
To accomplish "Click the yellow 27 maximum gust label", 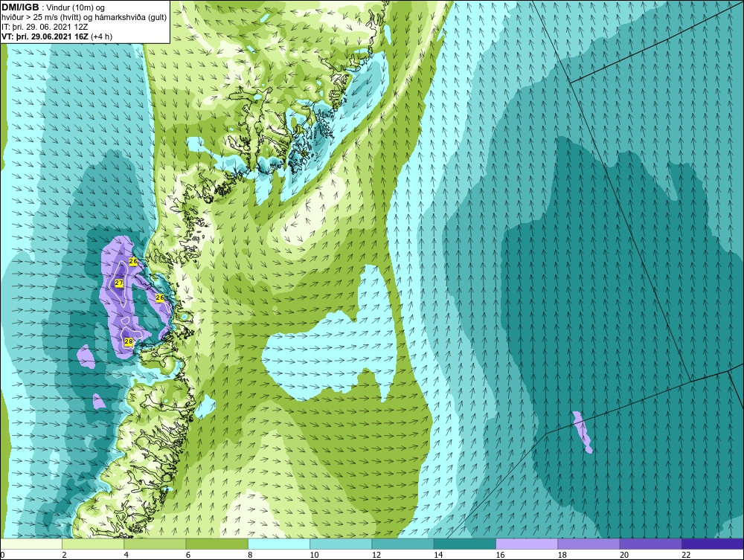I will pyautogui.click(x=119, y=283).
